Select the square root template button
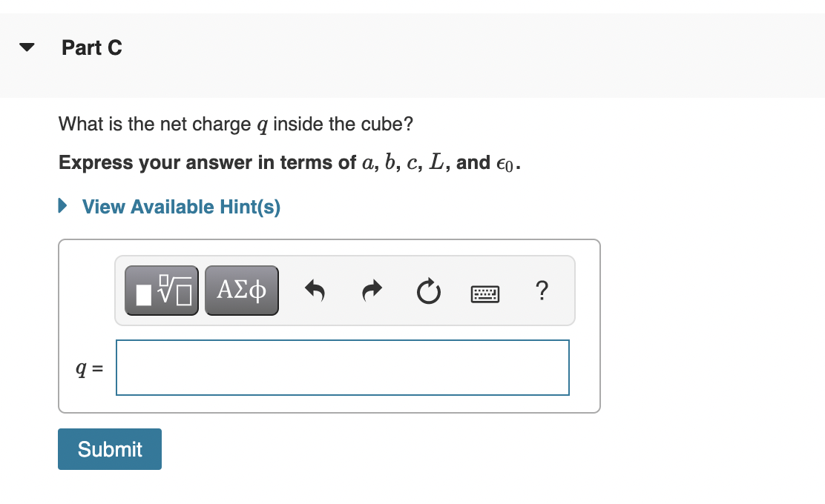This screenshot has height=504, width=825. point(161,290)
